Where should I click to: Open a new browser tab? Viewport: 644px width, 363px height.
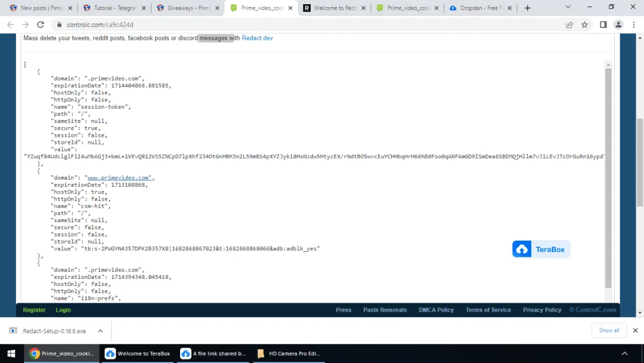click(527, 8)
